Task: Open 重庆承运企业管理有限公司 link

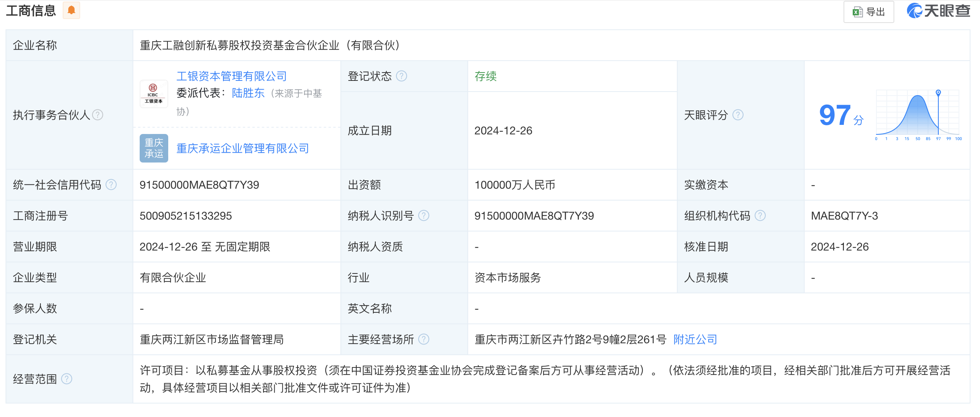Action: (x=242, y=149)
